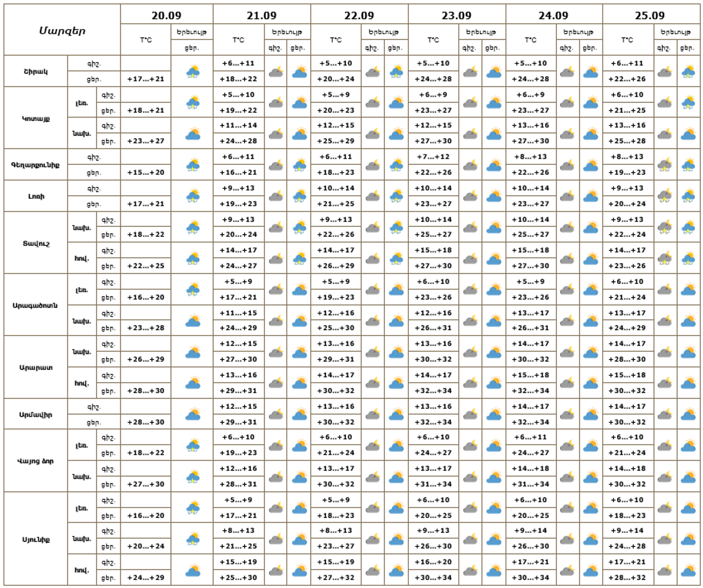Select Լոռի 25.09 night storm icon
The image size is (703, 588).
point(665,196)
